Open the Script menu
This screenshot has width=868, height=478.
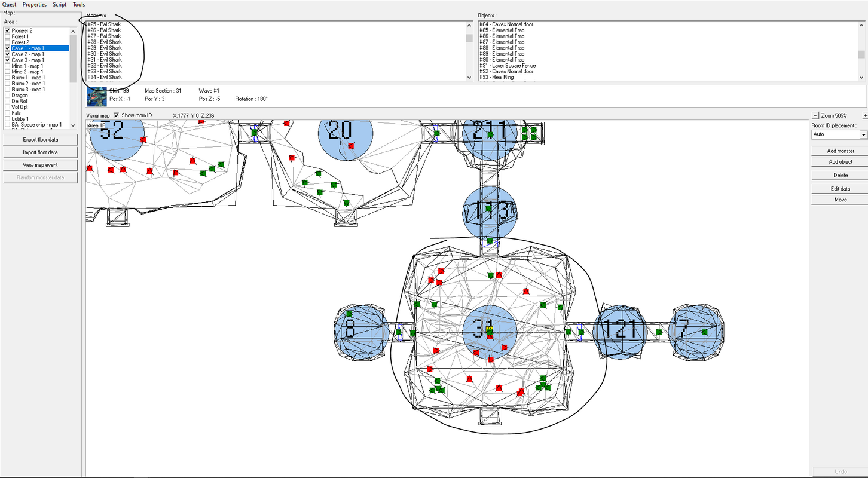(x=60, y=4)
